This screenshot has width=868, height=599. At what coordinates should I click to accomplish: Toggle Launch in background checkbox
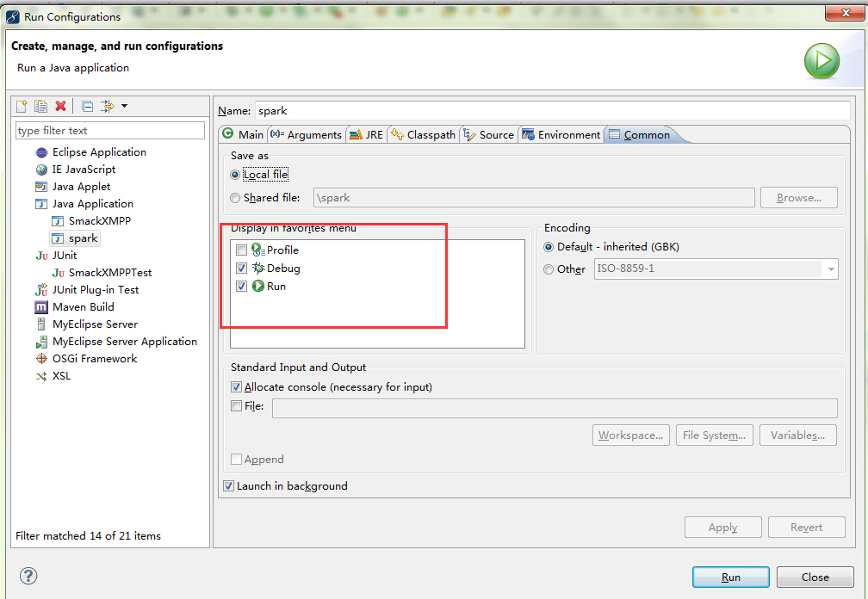coord(229,486)
